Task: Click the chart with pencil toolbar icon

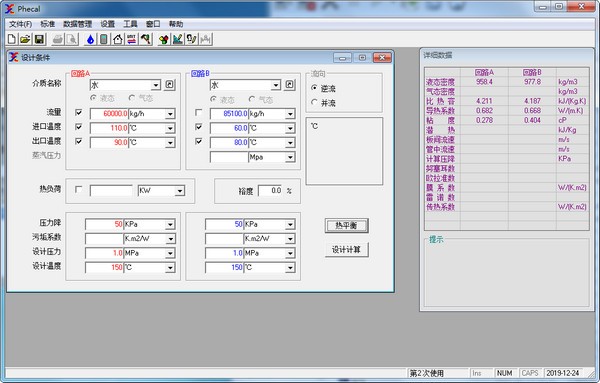Action: coord(177,39)
